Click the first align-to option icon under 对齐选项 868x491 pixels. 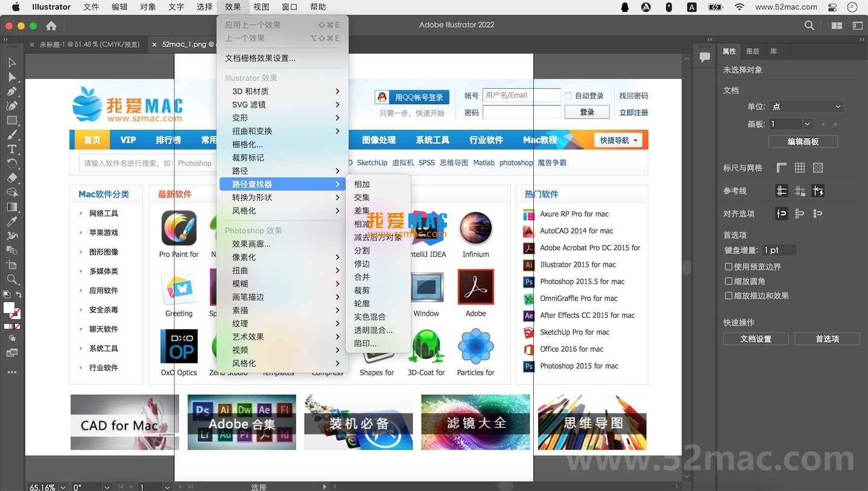tap(782, 214)
